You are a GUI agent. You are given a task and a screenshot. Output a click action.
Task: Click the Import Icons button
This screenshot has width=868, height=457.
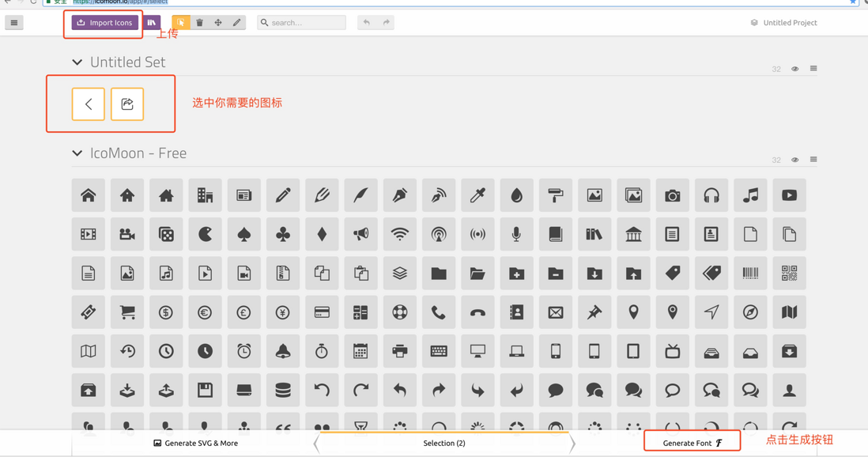click(104, 23)
